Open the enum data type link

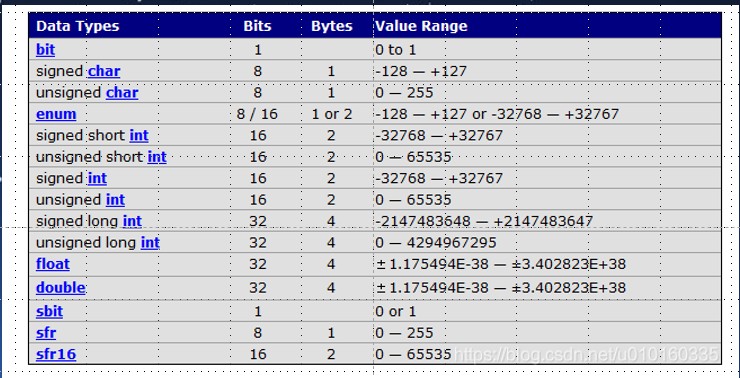click(56, 114)
